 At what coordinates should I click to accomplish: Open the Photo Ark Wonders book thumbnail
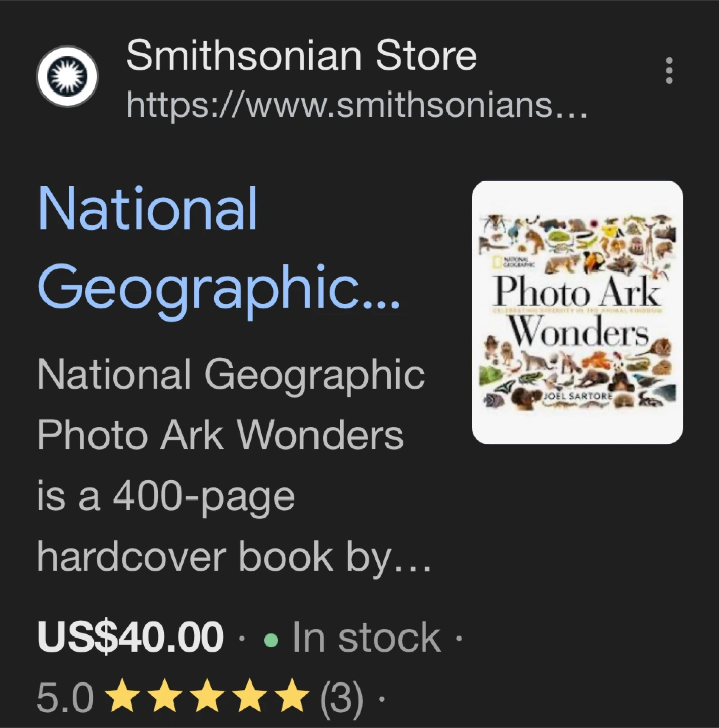coord(577,312)
